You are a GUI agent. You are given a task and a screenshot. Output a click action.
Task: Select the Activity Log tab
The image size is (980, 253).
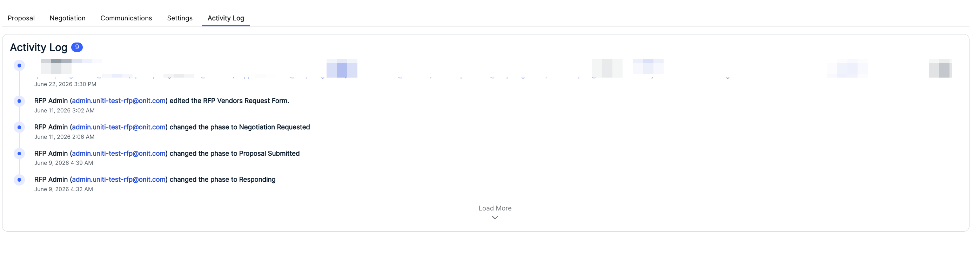(226, 18)
